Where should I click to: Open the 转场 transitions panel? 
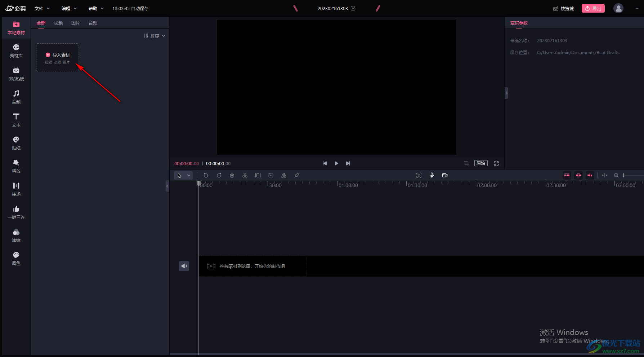coord(16,190)
